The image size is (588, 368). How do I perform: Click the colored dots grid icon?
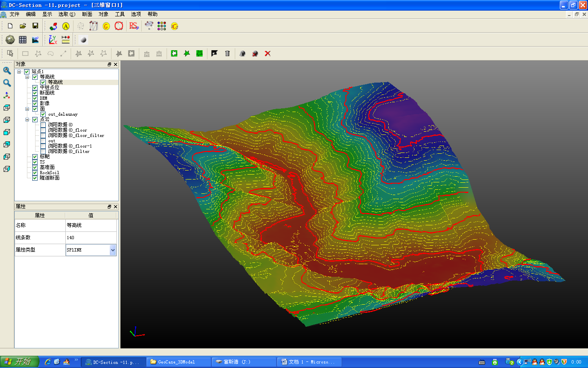(x=162, y=26)
